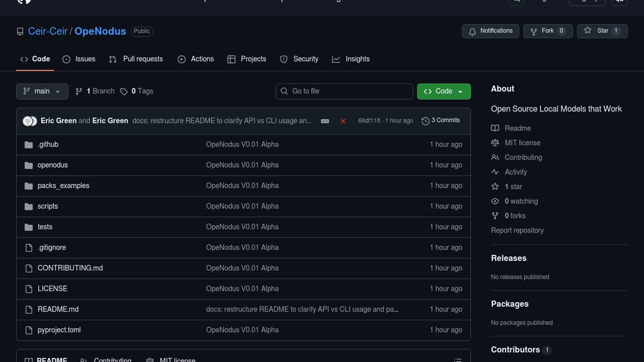Expand commit message ellipsis button
Viewport: 644px width, 362px height.
click(x=325, y=121)
